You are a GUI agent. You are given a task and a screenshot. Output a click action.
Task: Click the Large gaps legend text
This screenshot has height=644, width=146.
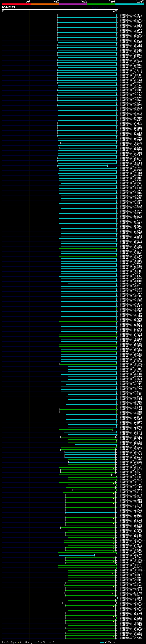coord(28,642)
